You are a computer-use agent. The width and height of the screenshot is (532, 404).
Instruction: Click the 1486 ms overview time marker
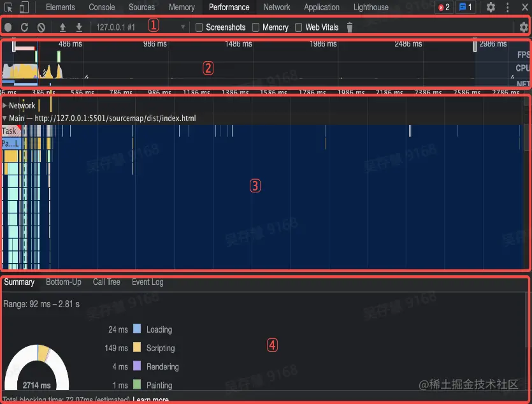point(238,44)
